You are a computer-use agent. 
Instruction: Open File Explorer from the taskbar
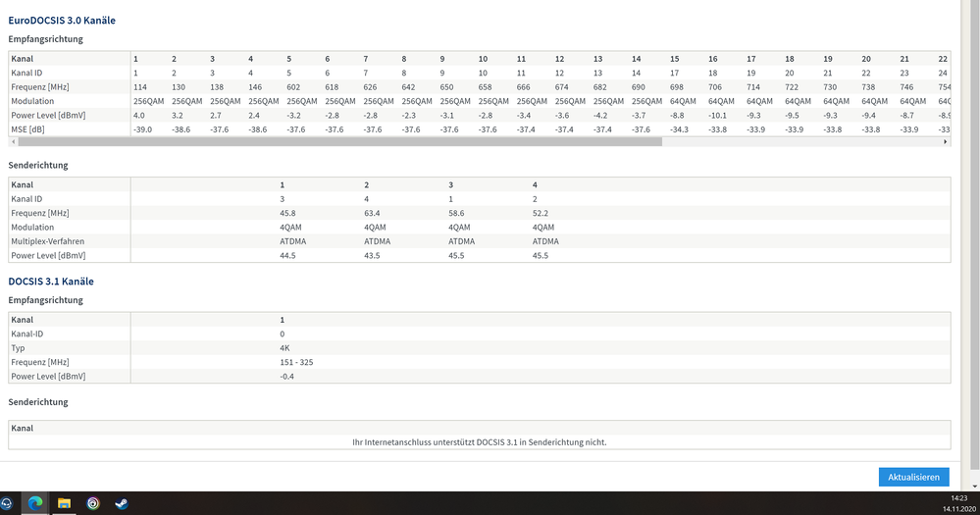[x=64, y=503]
